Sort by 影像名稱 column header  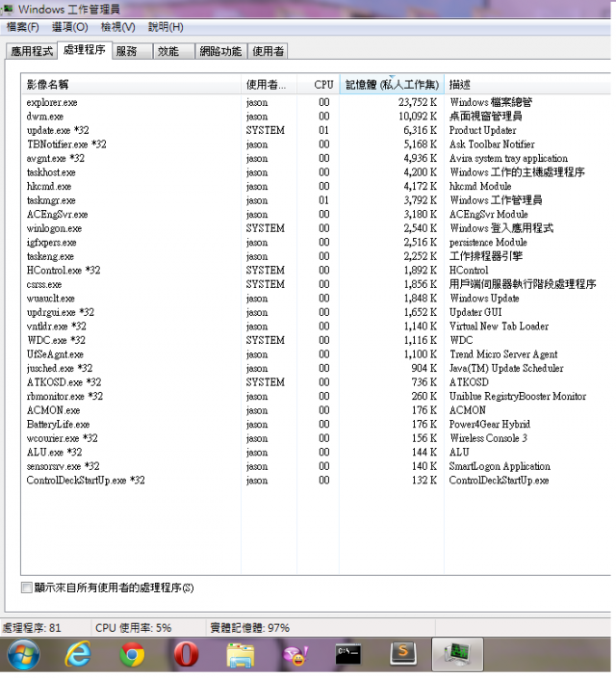(x=131, y=85)
